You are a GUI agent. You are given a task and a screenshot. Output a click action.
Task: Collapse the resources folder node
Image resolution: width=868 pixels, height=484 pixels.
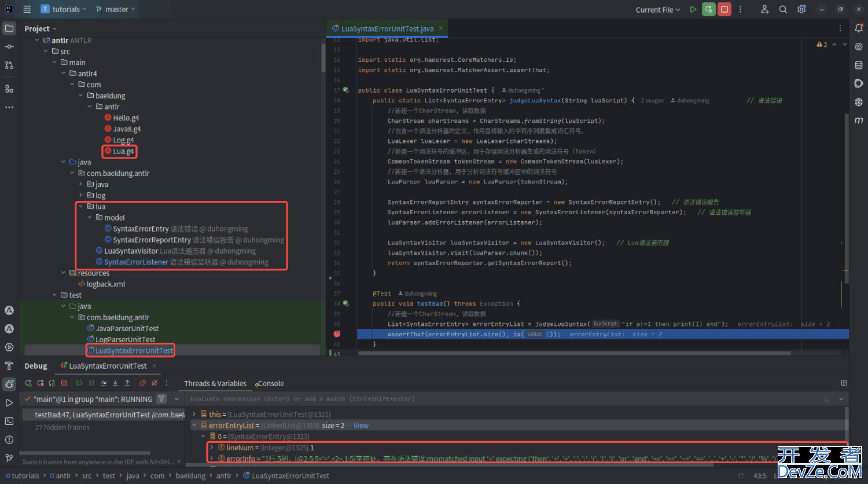tap(64, 273)
